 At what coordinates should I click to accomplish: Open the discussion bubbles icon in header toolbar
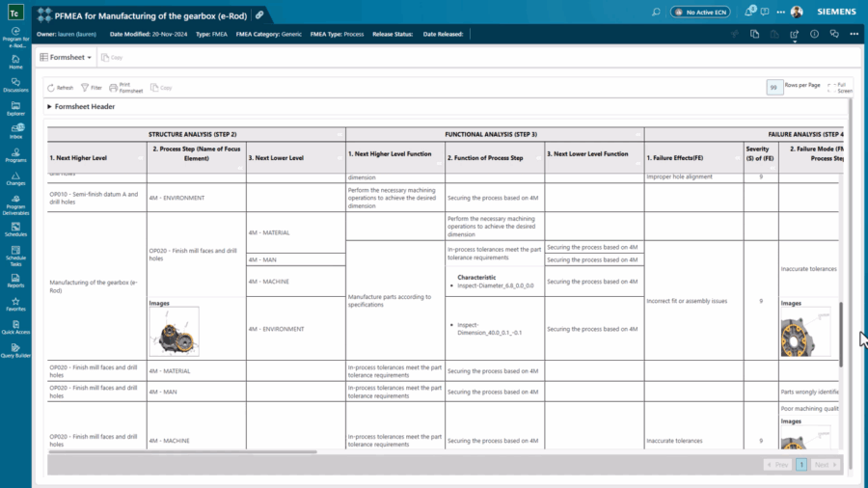(834, 35)
